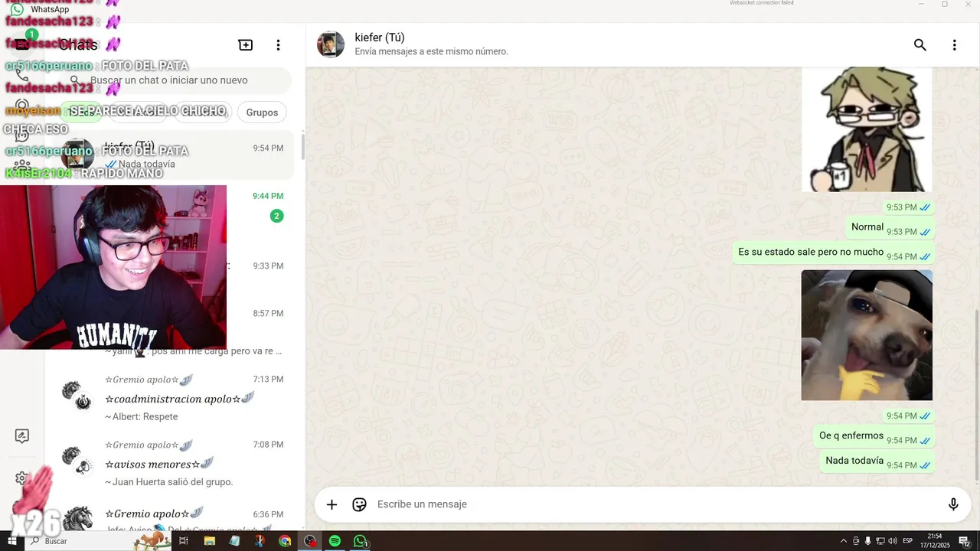Switch to Google Chrome on the taskbar
Viewport: 980px width, 551px height.
pos(285,541)
